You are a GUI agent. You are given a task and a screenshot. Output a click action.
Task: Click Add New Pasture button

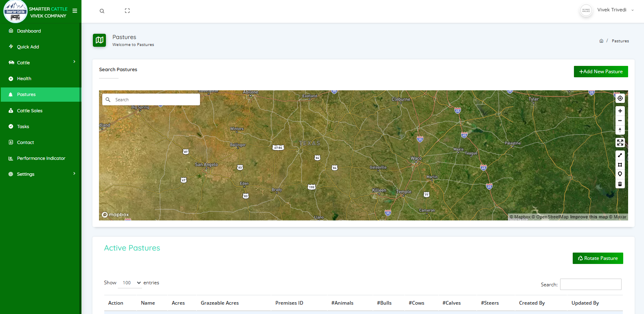click(600, 72)
